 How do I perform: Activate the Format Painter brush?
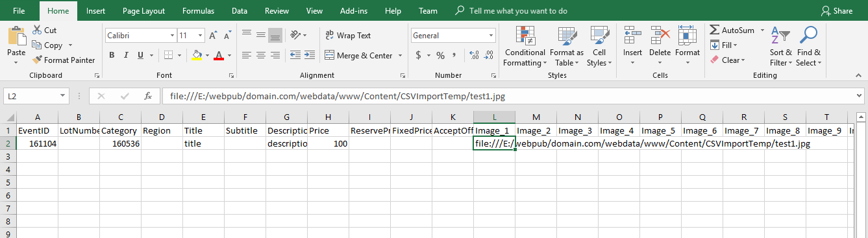(x=64, y=60)
